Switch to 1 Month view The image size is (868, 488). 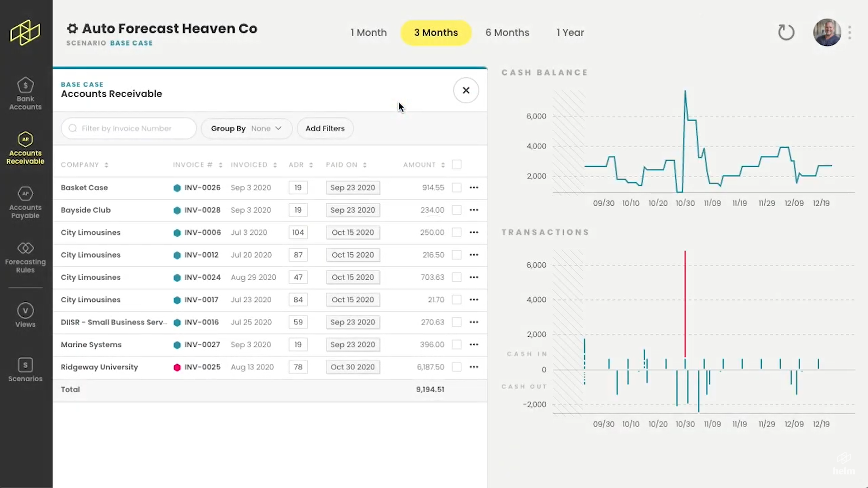(x=368, y=32)
